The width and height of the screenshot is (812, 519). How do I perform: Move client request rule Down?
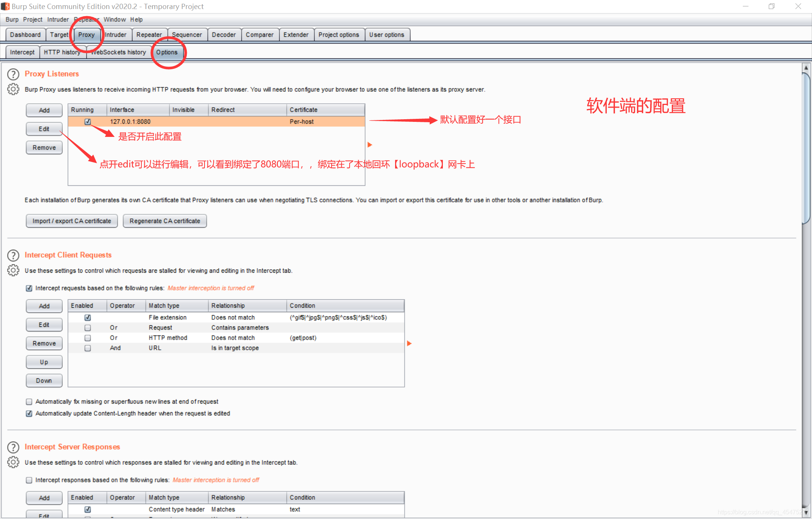[44, 381]
